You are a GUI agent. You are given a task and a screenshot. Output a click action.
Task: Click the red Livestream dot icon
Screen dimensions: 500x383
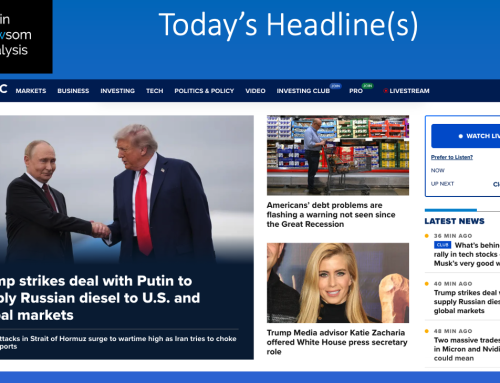(385, 91)
